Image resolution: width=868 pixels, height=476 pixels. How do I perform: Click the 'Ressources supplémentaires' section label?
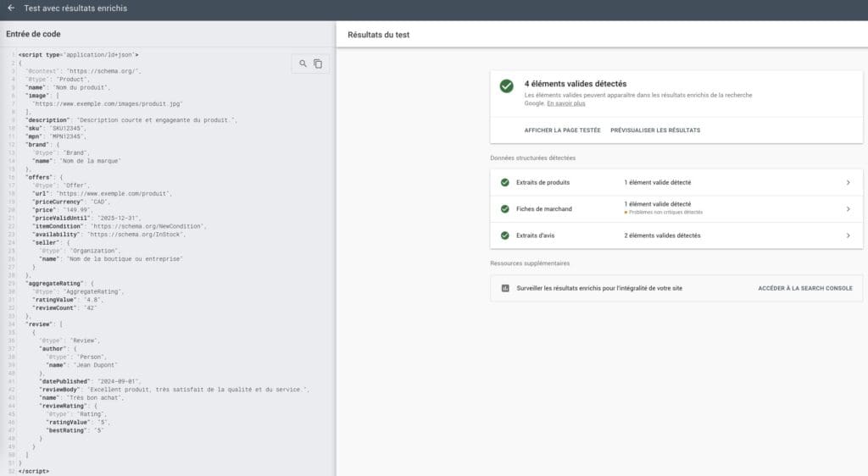pos(530,263)
